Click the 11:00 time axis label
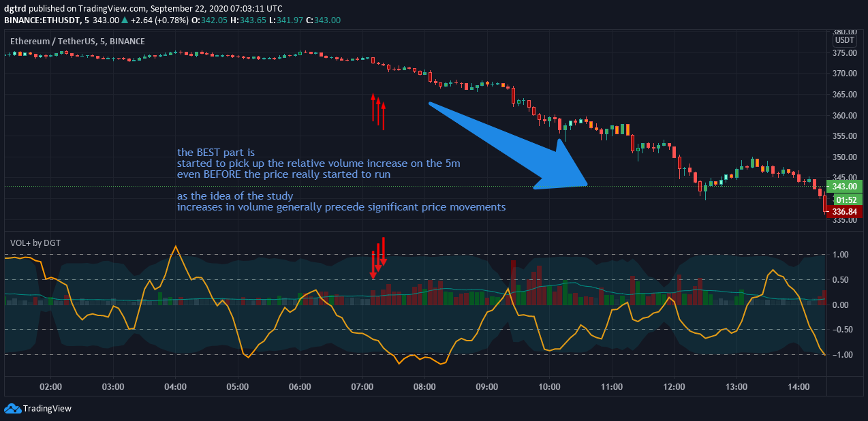Image resolution: width=868 pixels, height=421 pixels. (612, 387)
